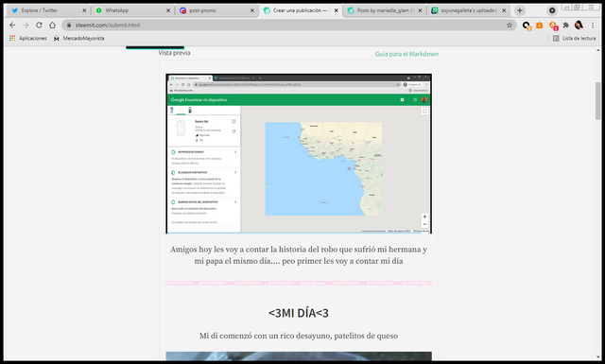Screen dimensions: 605x364
Task: Click the round dark icon beside new tab button
Action: [x=552, y=10]
